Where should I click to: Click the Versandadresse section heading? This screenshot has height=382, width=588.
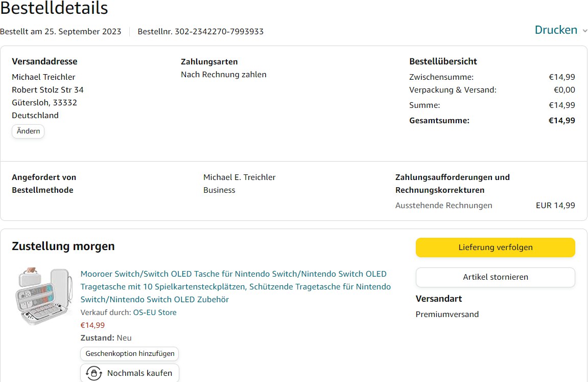point(44,61)
